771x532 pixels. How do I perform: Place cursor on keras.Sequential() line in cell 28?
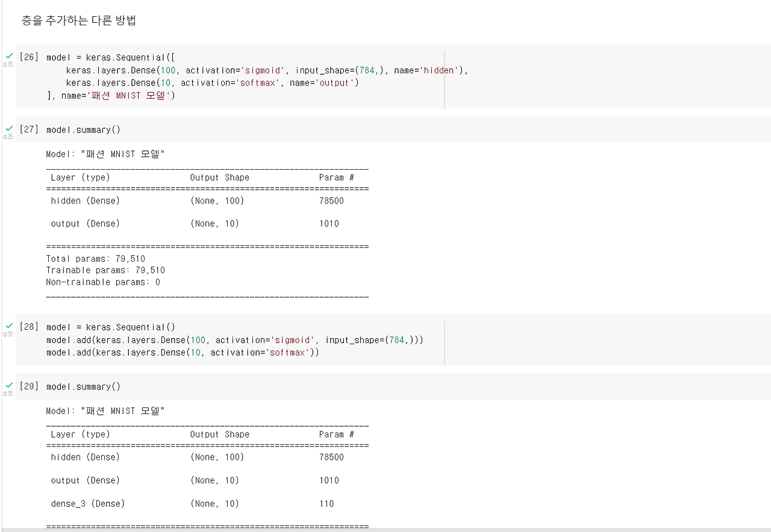111,327
